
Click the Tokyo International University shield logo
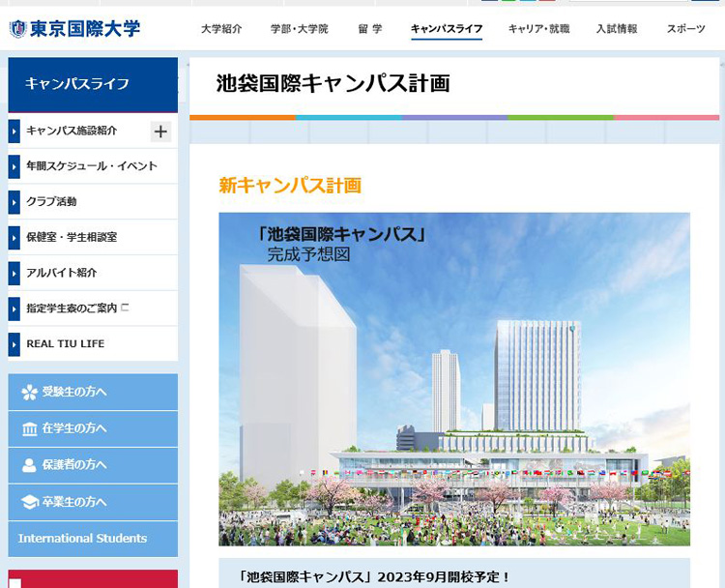pyautogui.click(x=17, y=29)
